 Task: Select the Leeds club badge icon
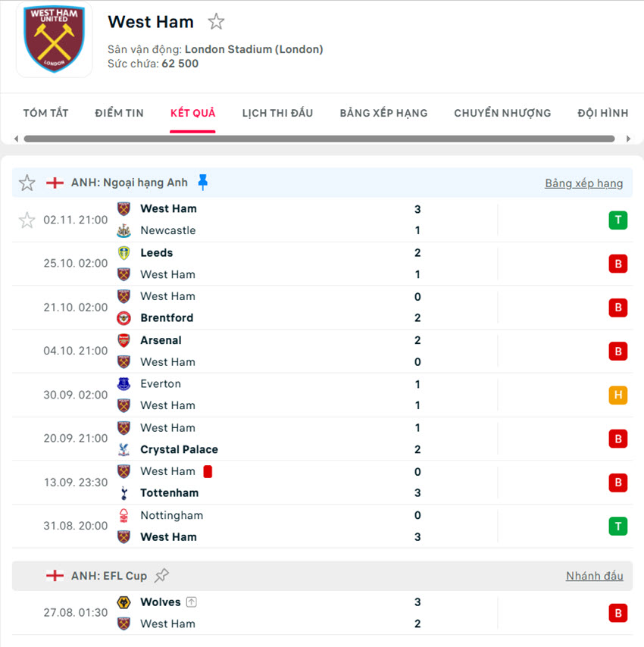coord(125,252)
